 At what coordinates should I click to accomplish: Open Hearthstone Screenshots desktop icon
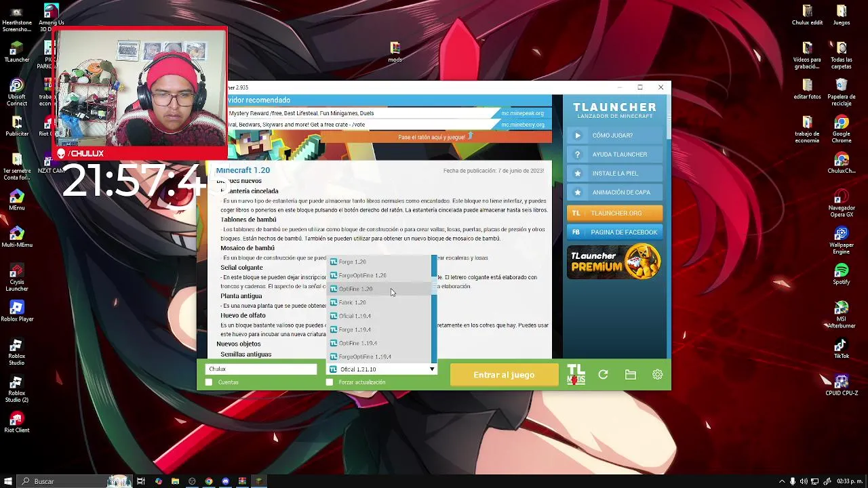[16, 18]
